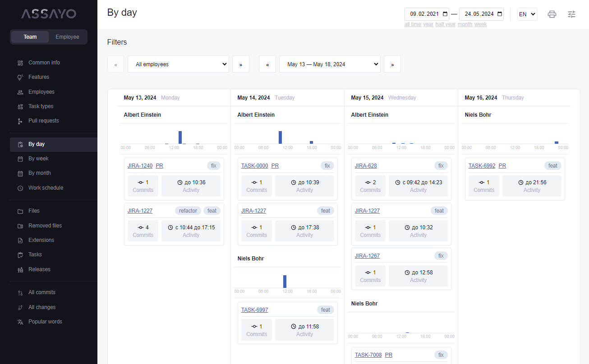Select the half year range shortcut
The image size is (589, 364).
(445, 24)
